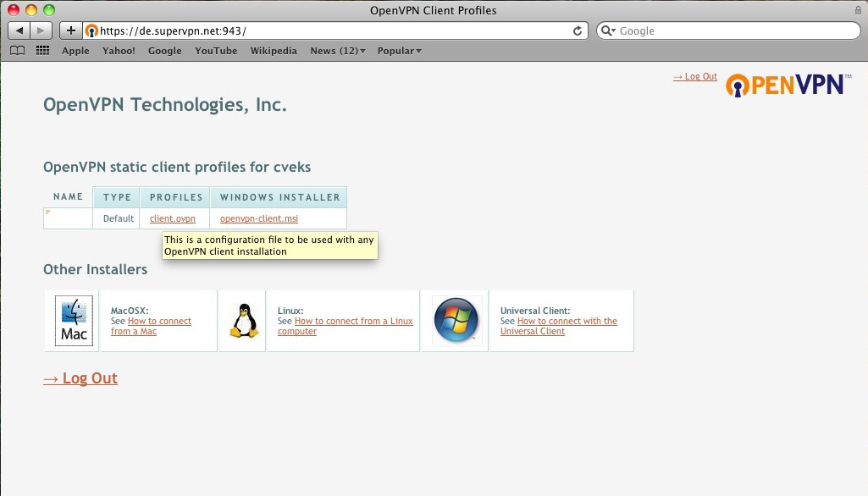The image size is (868, 496).
Task: Click the Linux: label
Action: [x=290, y=311]
